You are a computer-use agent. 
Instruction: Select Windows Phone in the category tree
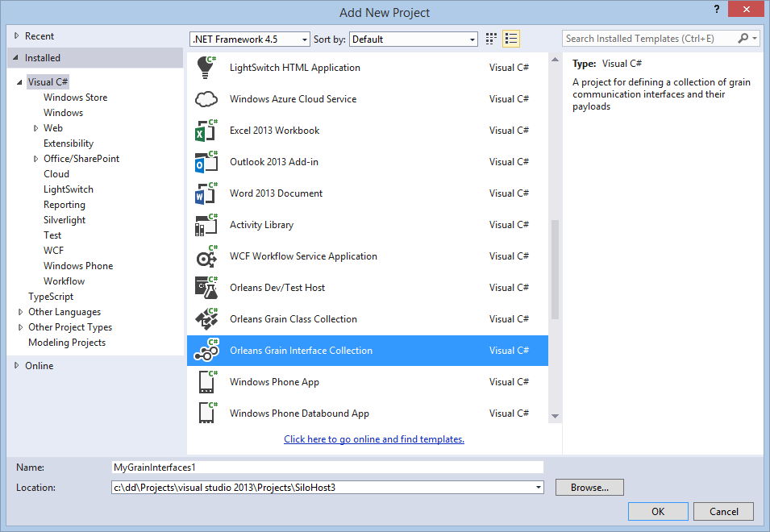(x=78, y=266)
